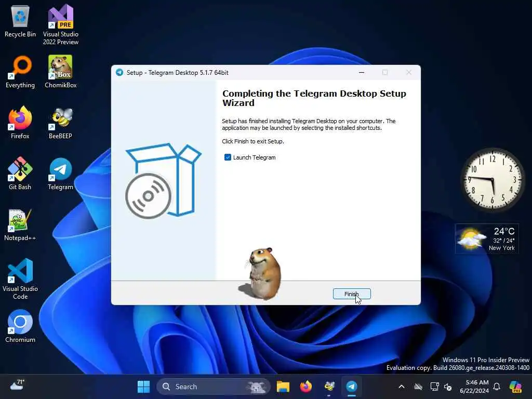Click the New York weather gadget
The width and height of the screenshot is (532, 399).
[487, 239]
